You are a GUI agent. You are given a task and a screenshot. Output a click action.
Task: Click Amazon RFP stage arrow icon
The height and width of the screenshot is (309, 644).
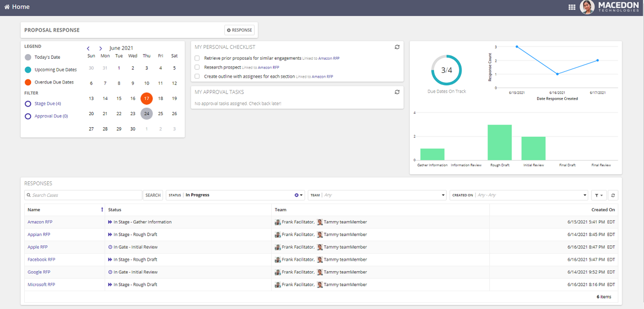(x=110, y=222)
